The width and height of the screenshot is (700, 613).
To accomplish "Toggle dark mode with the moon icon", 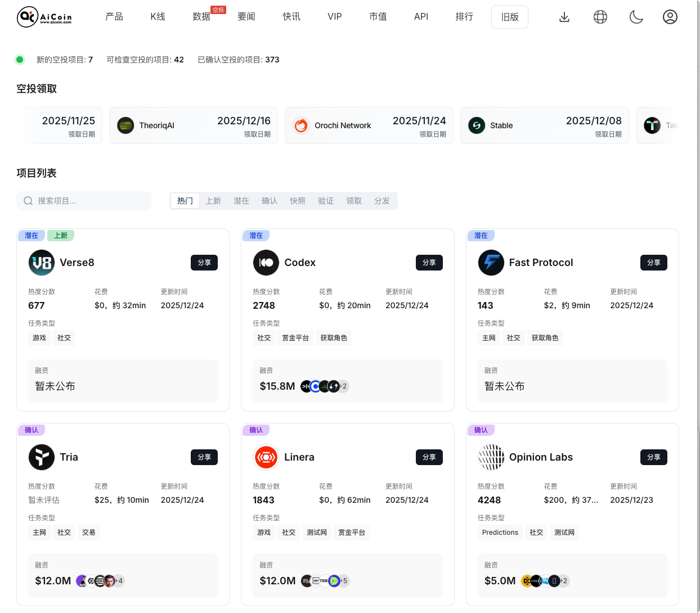I will pyautogui.click(x=636, y=17).
